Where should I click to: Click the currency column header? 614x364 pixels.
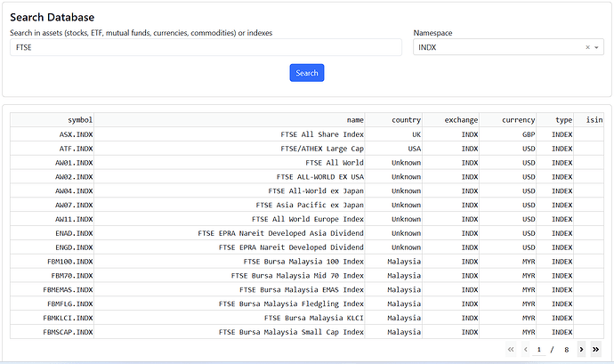tap(509, 120)
